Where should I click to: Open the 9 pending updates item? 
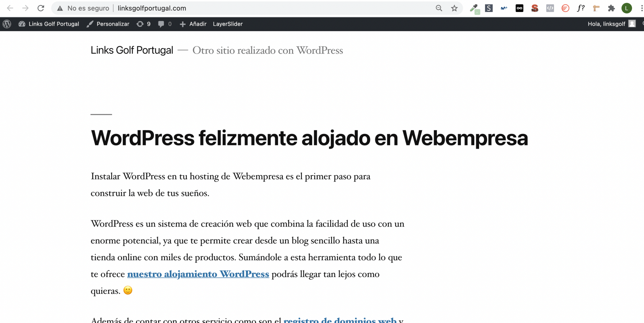143,24
